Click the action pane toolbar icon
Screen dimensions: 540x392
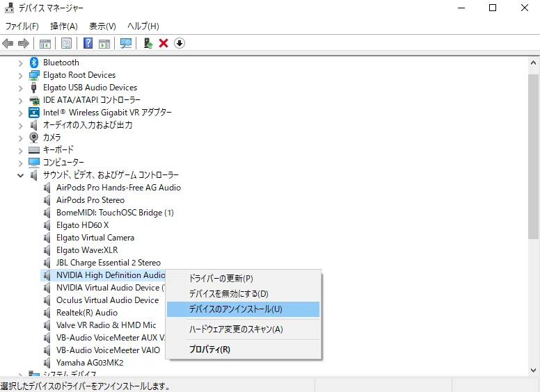pyautogui.click(x=104, y=43)
